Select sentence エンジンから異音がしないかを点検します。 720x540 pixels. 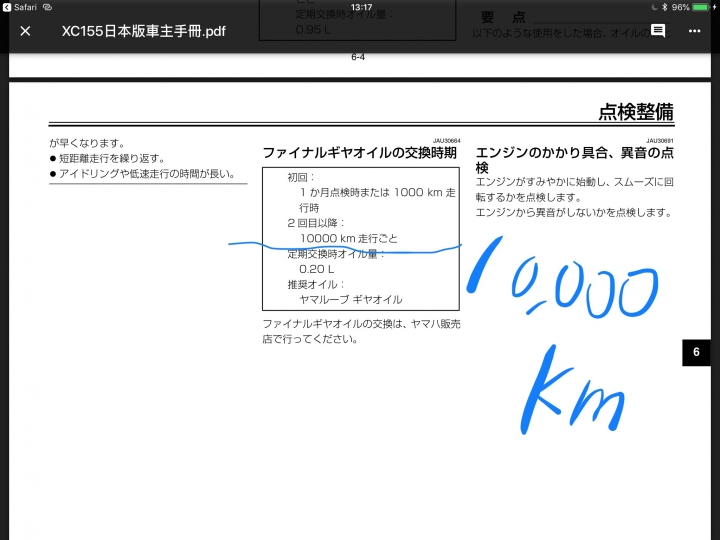(x=574, y=213)
